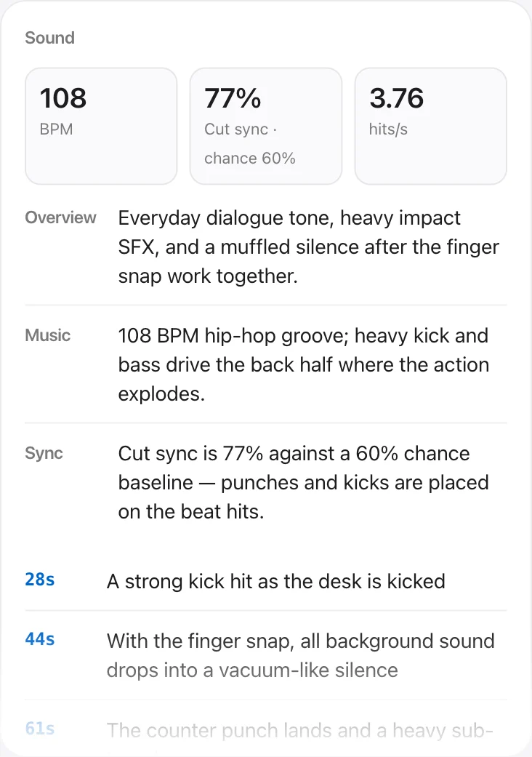Click the Music row label
The image size is (532, 757).
(x=48, y=335)
